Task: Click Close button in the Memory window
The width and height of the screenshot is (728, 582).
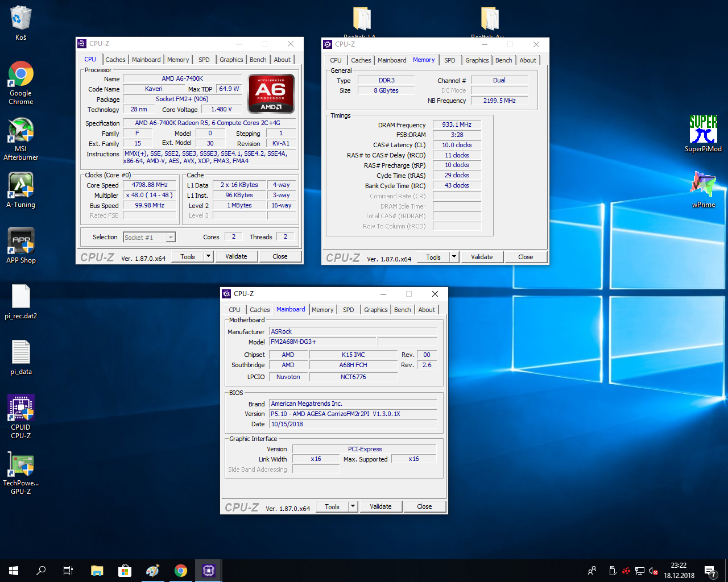Action: pos(526,257)
